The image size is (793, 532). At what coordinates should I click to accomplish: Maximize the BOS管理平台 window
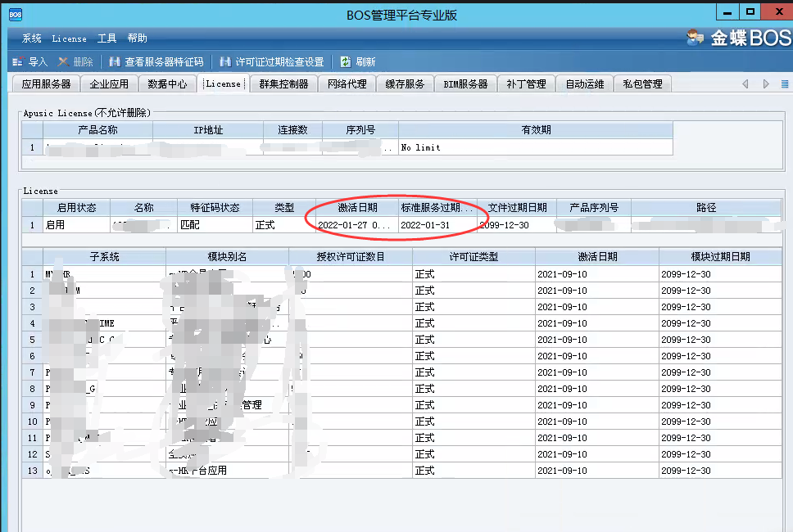(750, 12)
